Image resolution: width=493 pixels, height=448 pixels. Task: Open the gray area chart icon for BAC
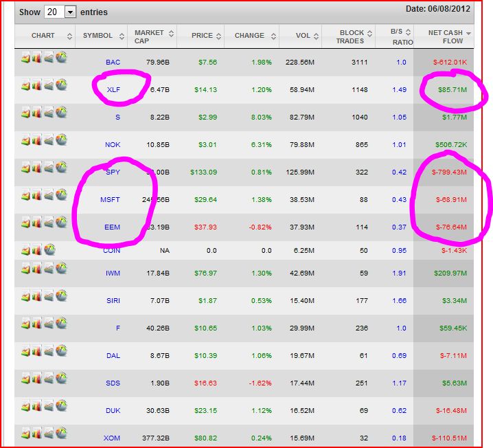(x=49, y=58)
